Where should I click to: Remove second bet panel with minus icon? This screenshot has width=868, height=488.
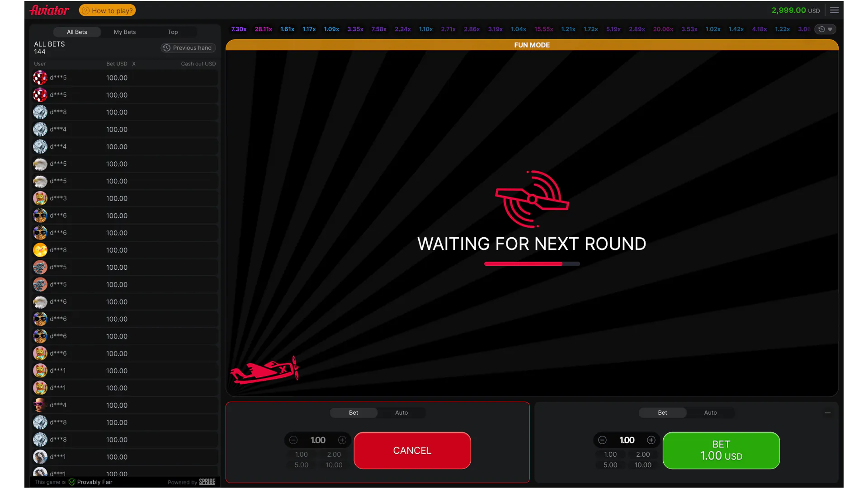pos(828,413)
